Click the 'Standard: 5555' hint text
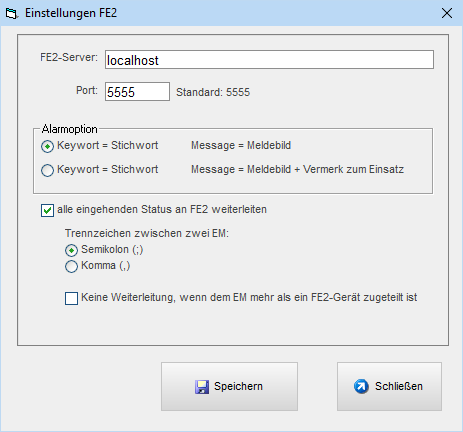This screenshot has height=432, width=463. click(x=213, y=92)
